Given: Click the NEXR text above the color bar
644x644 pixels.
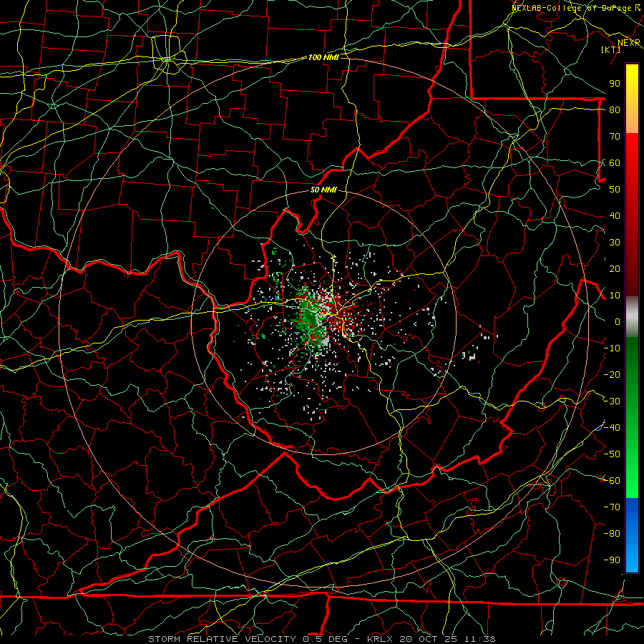Looking at the screenshot, I should click(629, 43).
